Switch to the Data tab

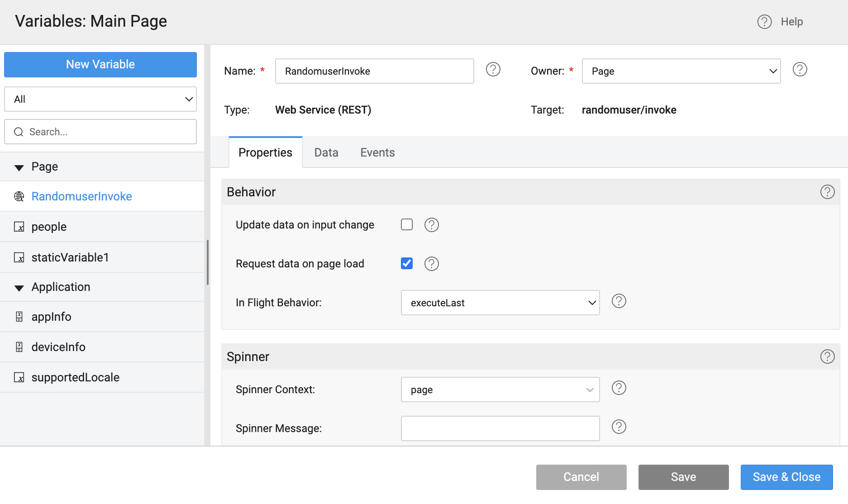[x=326, y=153]
